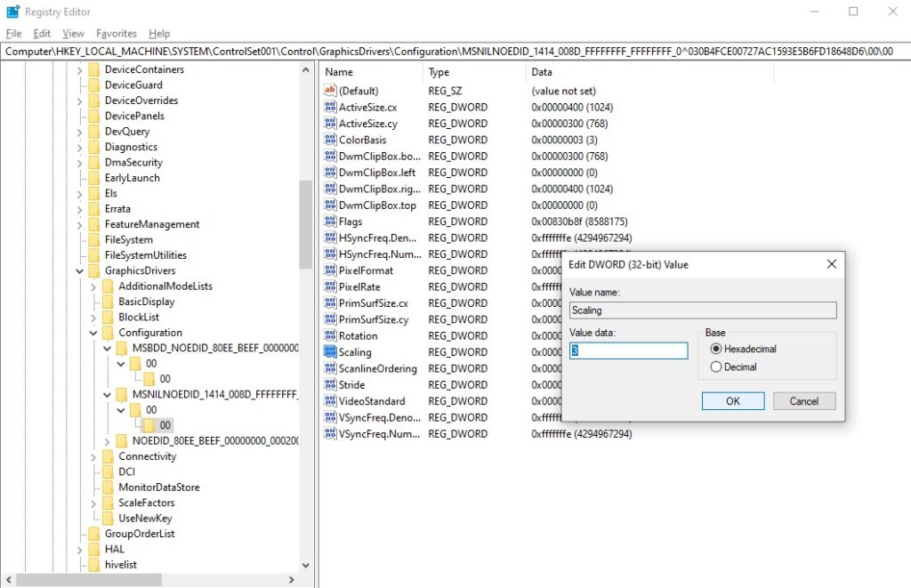Click the (Default) REG_SZ string icon
This screenshot has height=588, width=911.
point(328,90)
